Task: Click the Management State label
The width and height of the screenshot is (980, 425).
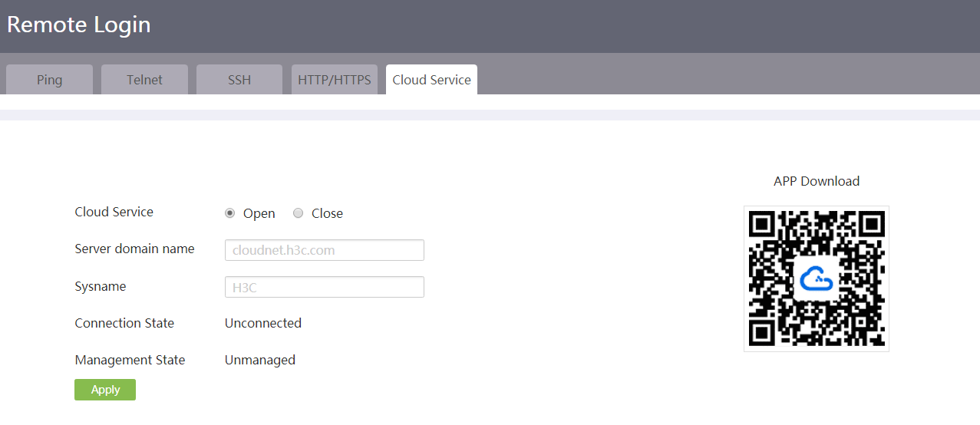Action: [x=130, y=360]
